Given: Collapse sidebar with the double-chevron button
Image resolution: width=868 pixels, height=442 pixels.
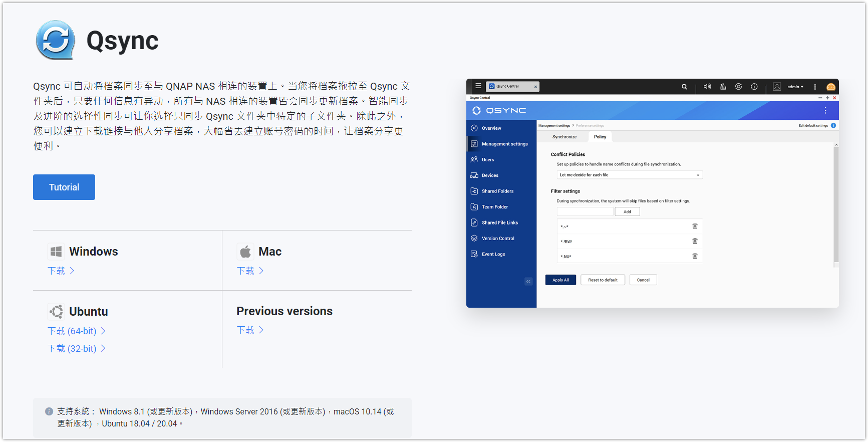Looking at the screenshot, I should click(528, 281).
